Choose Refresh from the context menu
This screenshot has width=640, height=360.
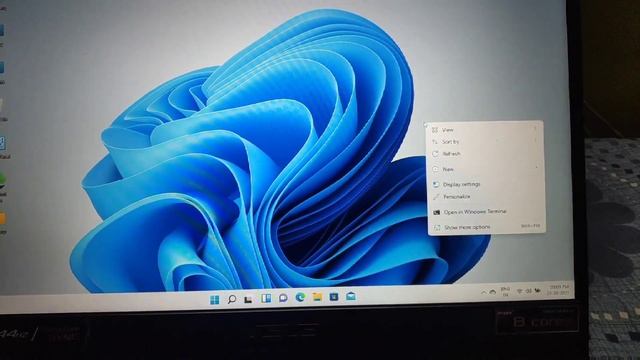[486, 154]
